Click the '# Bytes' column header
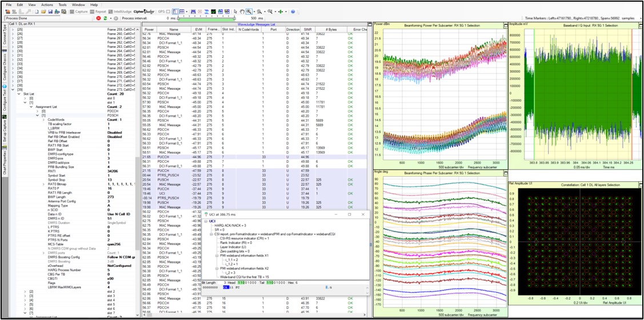This screenshot has width=644, height=320. coord(331,30)
